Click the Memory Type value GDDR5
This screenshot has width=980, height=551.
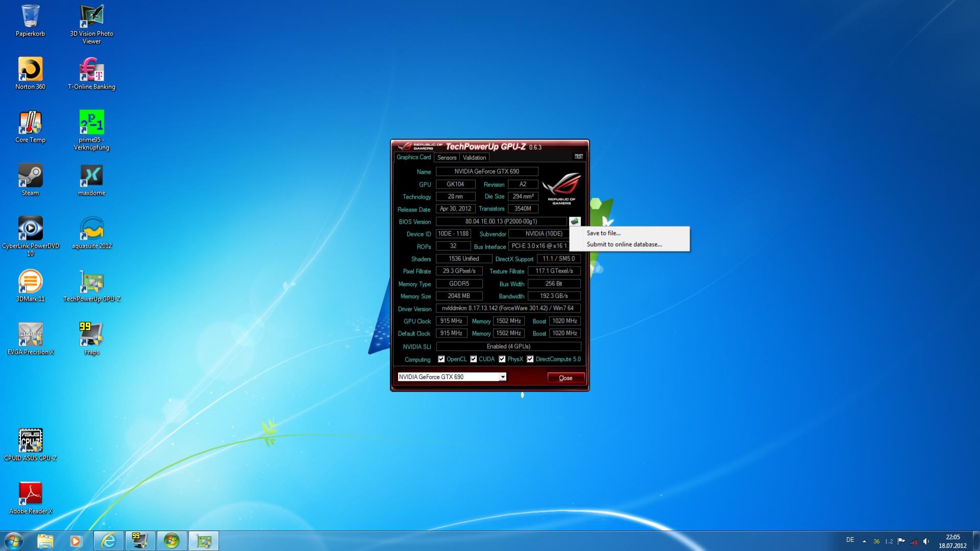[x=459, y=283]
